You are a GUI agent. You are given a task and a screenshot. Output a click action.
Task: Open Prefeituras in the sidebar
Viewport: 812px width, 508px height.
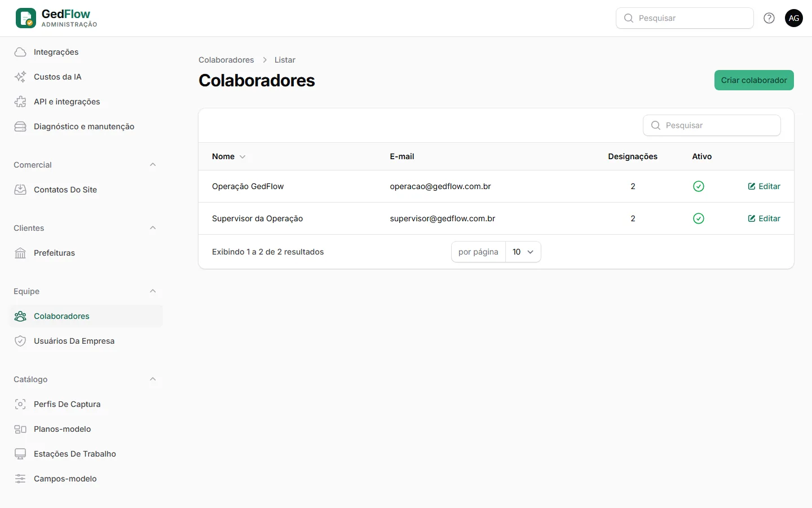[x=86, y=253]
